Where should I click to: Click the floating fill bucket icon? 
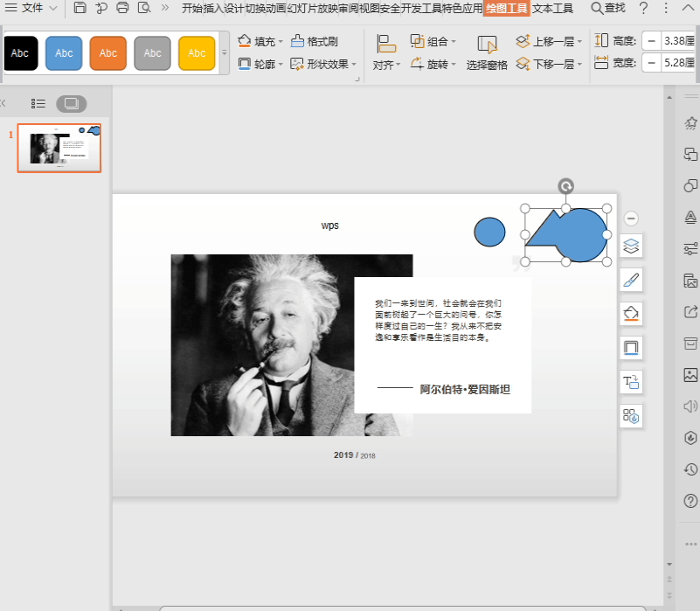click(631, 314)
